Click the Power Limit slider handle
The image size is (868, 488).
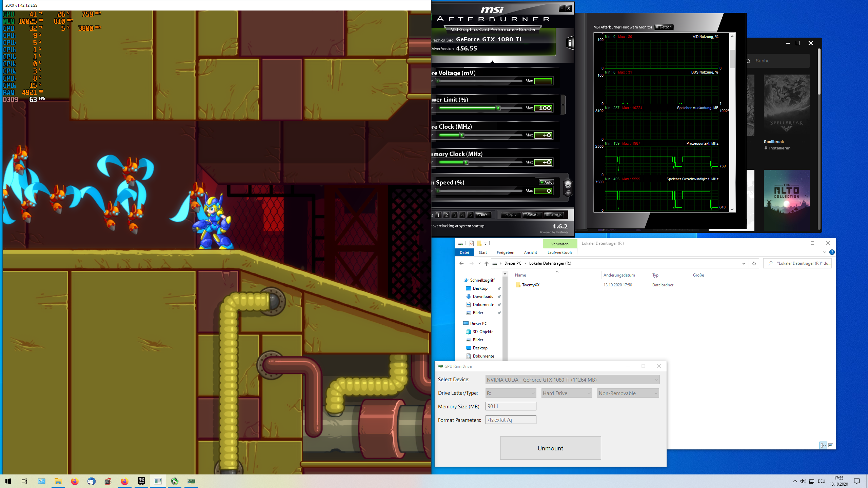click(498, 108)
